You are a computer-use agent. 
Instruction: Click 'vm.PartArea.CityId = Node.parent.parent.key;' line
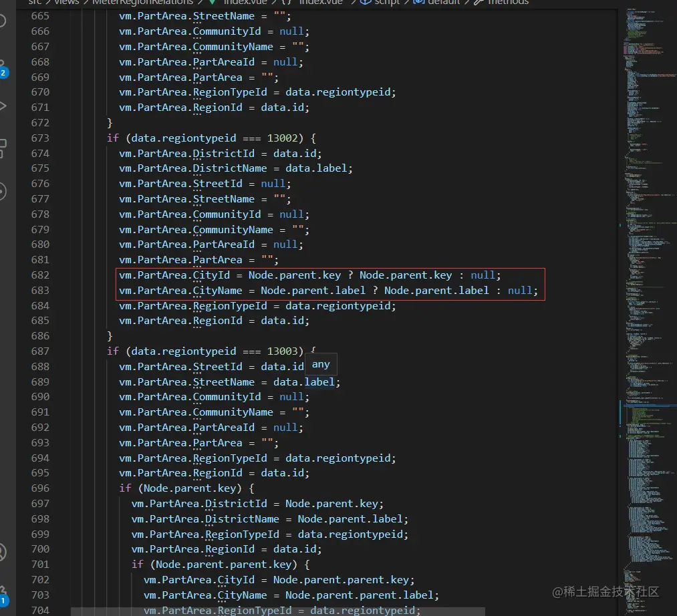[279, 580]
